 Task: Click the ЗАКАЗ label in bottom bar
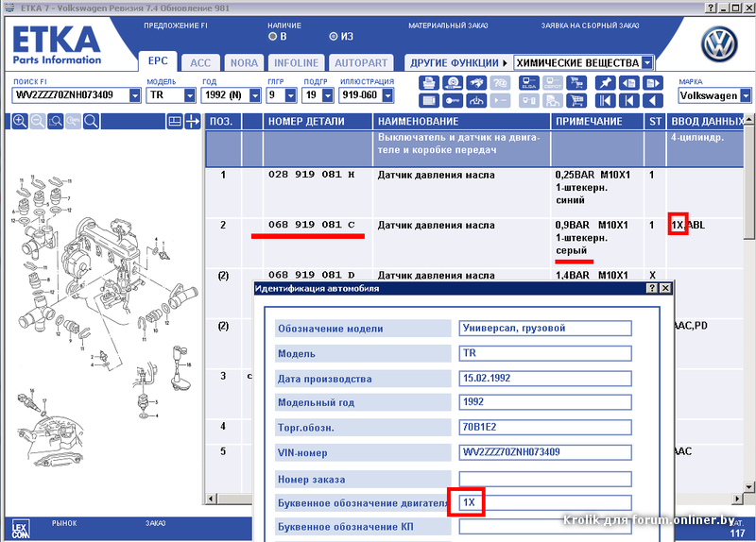click(x=155, y=523)
